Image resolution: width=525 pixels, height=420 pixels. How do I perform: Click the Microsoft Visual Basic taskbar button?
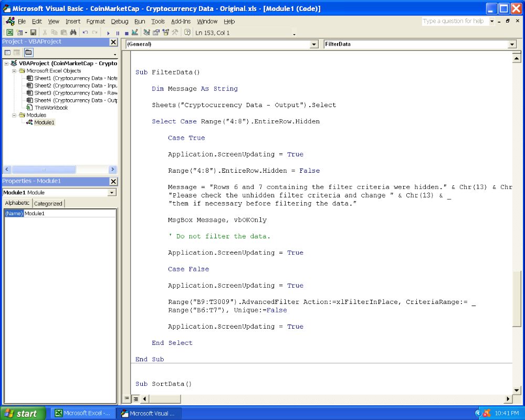149,413
